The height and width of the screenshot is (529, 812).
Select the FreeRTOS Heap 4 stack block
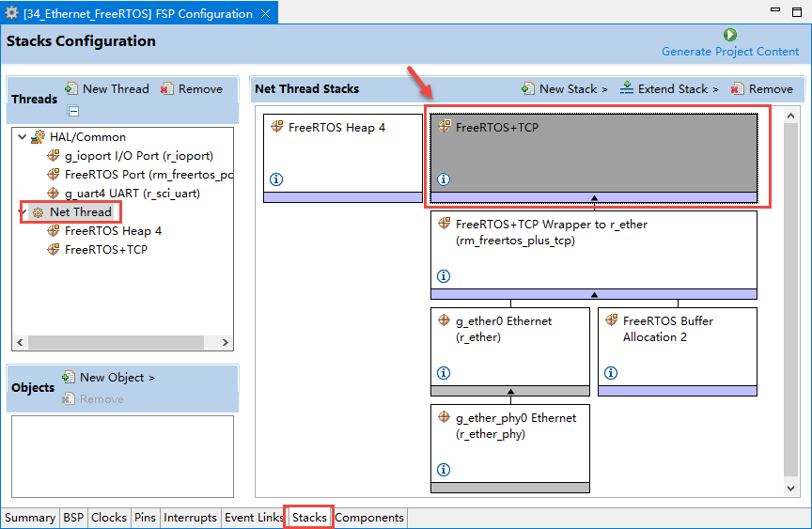coord(343,158)
